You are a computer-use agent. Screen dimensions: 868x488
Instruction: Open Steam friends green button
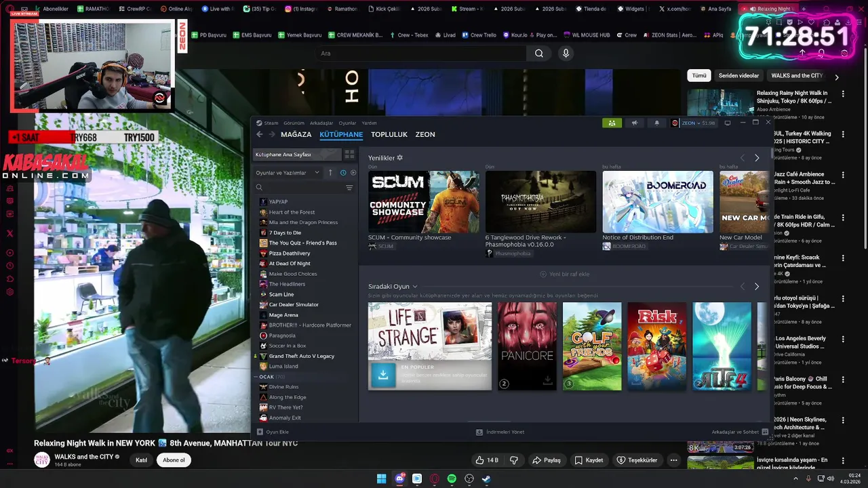click(x=612, y=123)
